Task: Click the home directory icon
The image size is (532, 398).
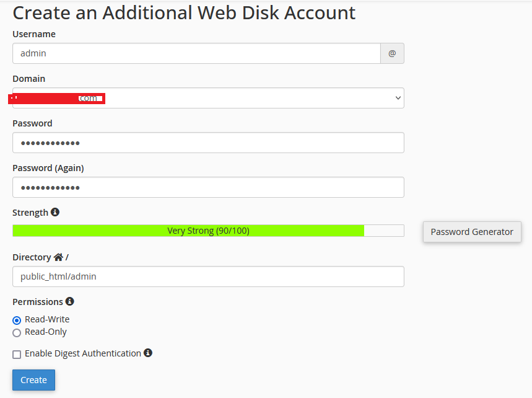Action: point(58,257)
